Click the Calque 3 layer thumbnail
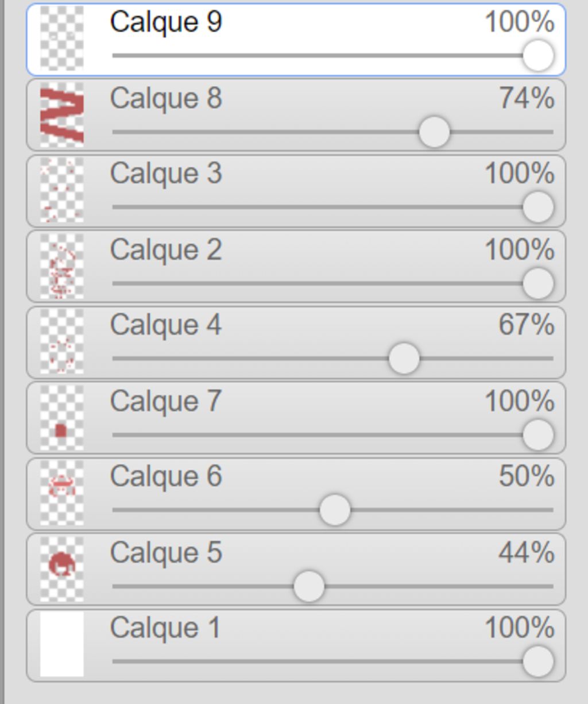The height and width of the screenshot is (704, 588). pyautogui.click(x=62, y=190)
